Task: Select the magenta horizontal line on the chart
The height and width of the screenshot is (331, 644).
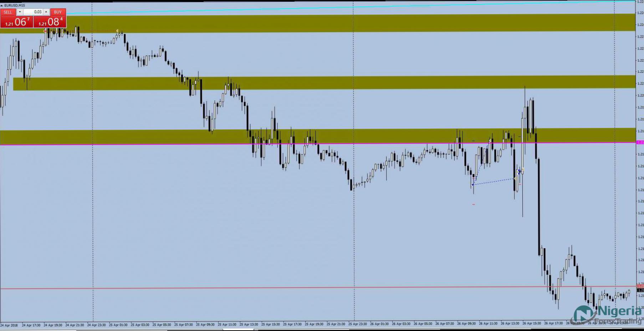Action: click(x=318, y=143)
